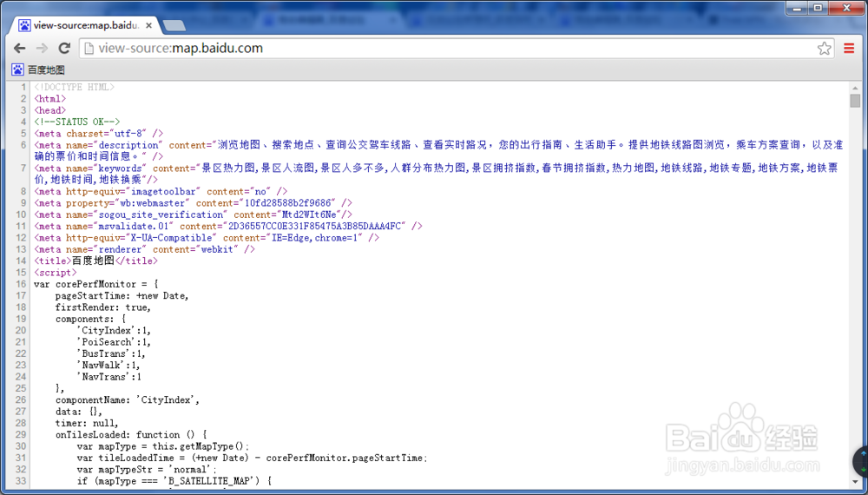Click the <html> tag line

pyautogui.click(x=49, y=98)
